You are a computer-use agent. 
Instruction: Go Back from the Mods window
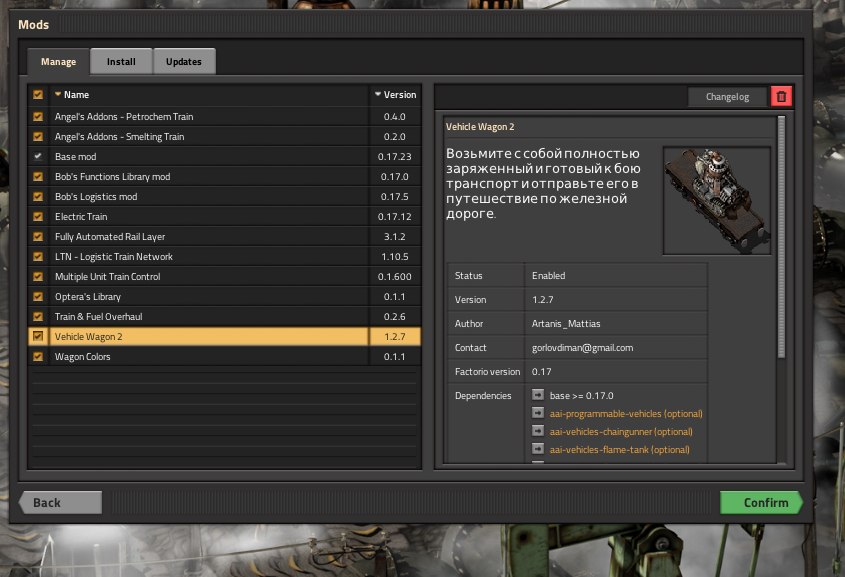click(60, 503)
